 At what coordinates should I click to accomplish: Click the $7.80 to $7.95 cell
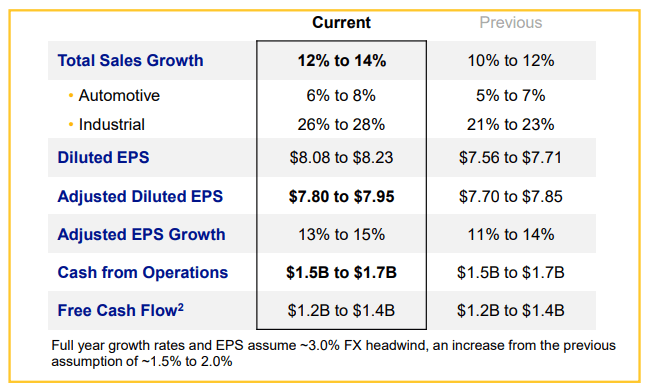341,197
